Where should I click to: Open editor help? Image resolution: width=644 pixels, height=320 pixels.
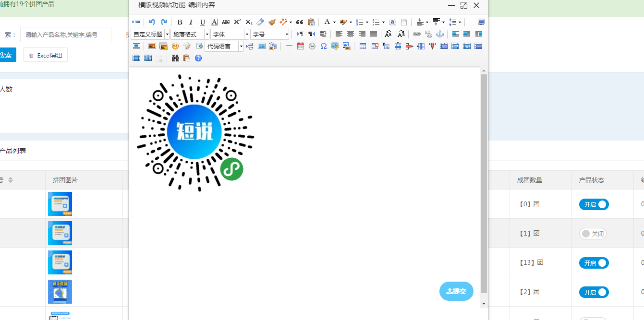[x=198, y=58]
